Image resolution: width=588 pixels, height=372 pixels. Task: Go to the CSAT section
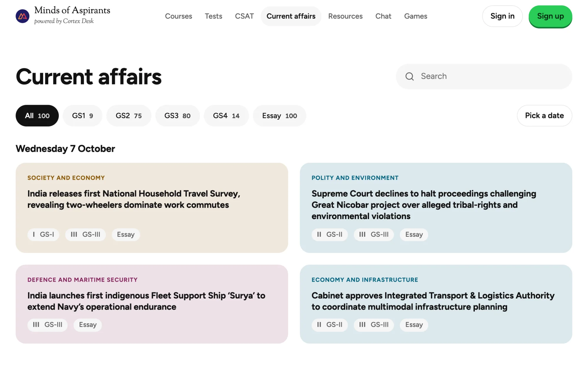click(244, 16)
